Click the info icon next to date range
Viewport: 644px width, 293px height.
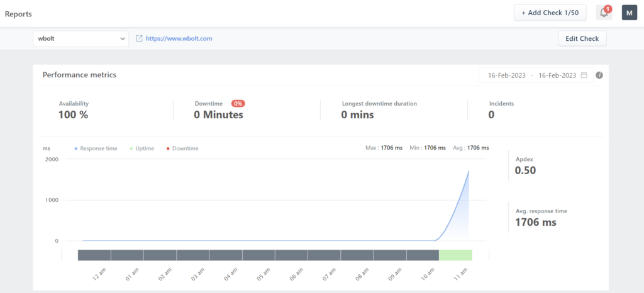tap(599, 75)
